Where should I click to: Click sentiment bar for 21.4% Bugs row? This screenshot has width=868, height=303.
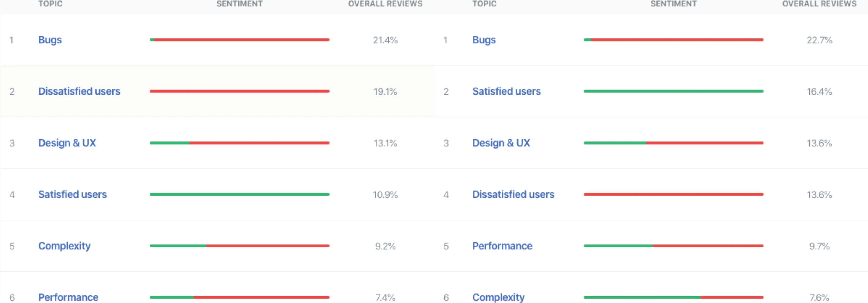[239, 40]
